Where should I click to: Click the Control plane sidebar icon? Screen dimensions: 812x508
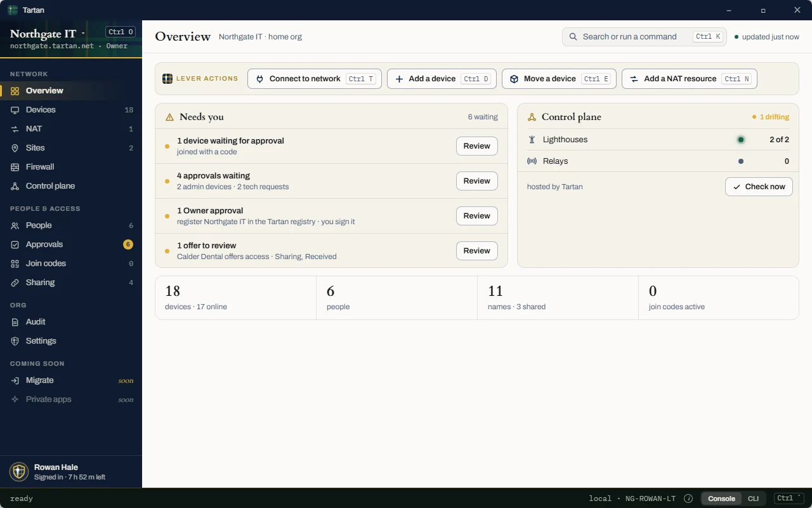[15, 186]
